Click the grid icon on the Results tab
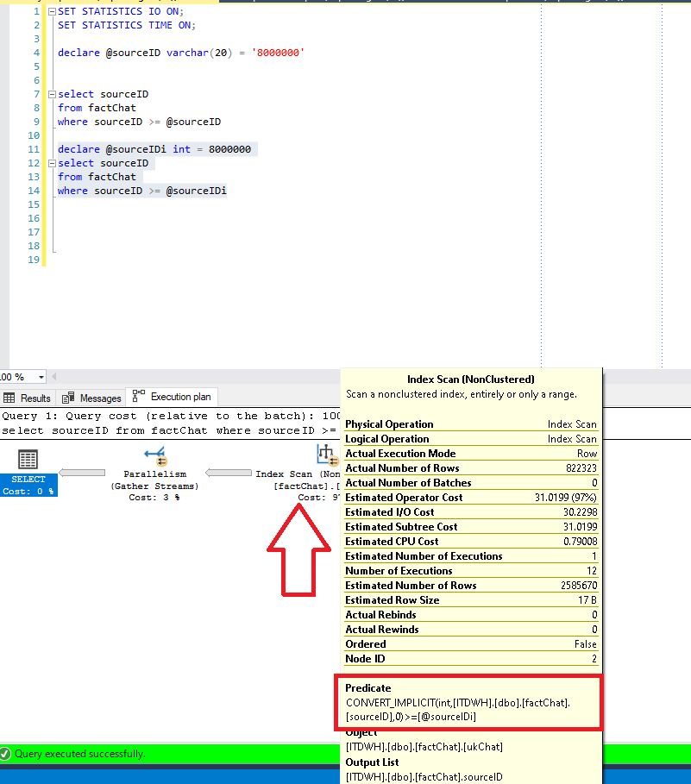This screenshot has width=691, height=784. point(9,398)
